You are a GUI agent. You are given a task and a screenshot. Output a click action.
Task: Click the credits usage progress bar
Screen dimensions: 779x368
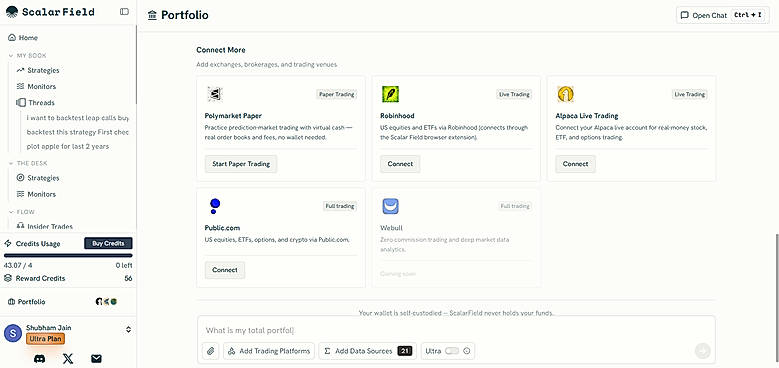(68, 256)
